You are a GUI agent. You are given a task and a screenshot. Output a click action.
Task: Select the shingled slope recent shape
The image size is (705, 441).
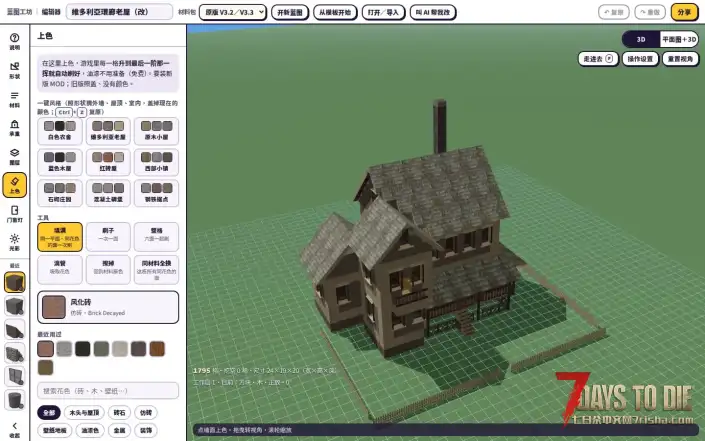[x=14, y=353]
